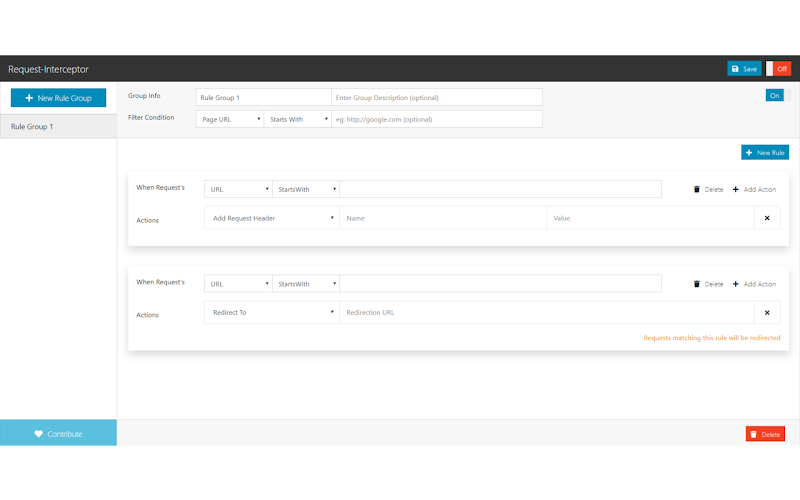800x500 pixels.
Task: Focus the Redirection URL input field
Action: 547,312
